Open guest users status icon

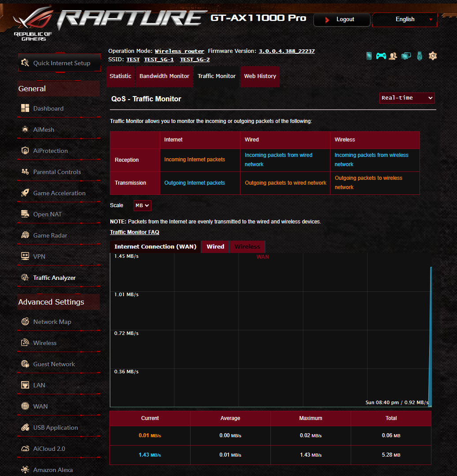point(393,56)
